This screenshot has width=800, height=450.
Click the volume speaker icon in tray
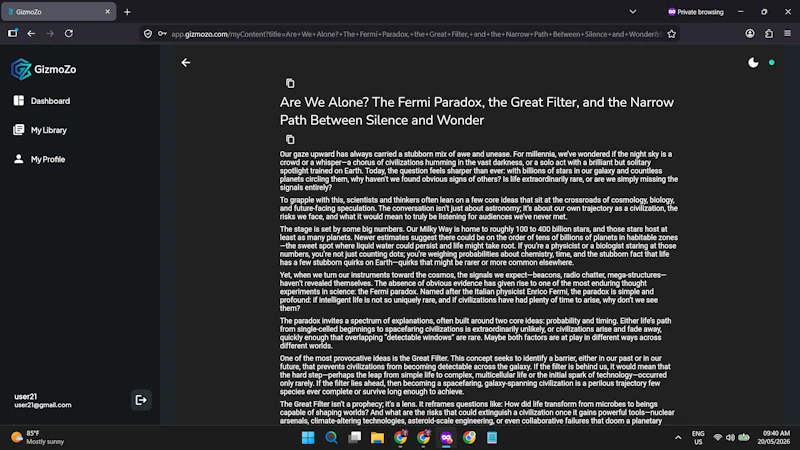(x=731, y=438)
